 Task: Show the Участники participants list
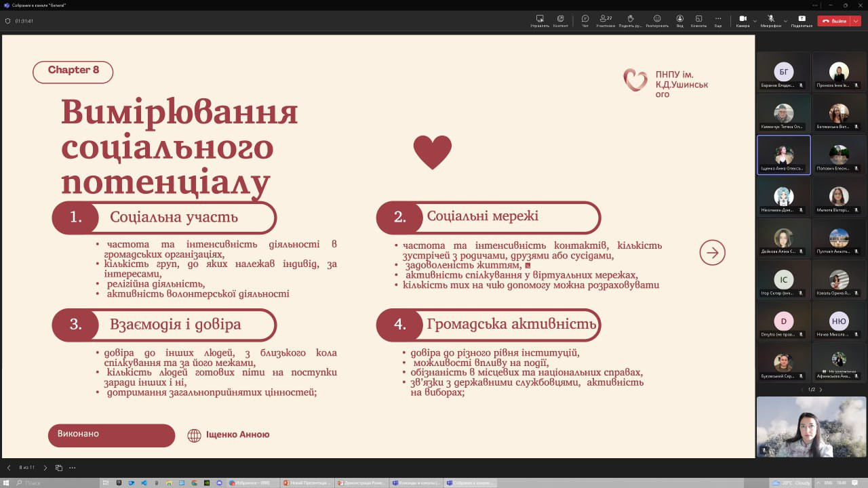(606, 21)
